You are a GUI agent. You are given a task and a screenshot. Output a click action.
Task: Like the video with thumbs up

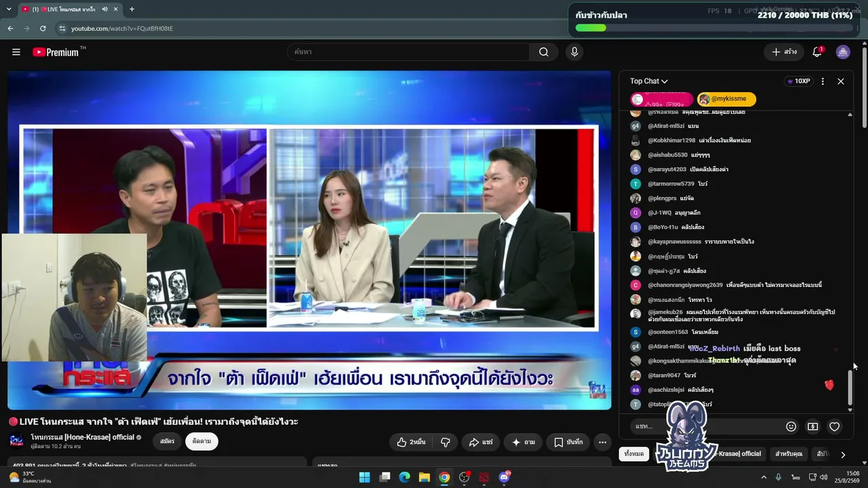tap(412, 442)
